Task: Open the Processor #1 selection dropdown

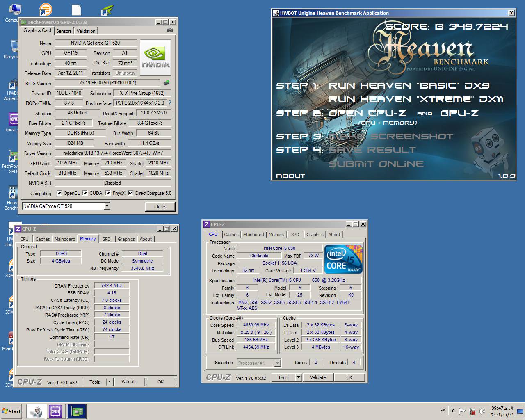Action: [x=277, y=363]
